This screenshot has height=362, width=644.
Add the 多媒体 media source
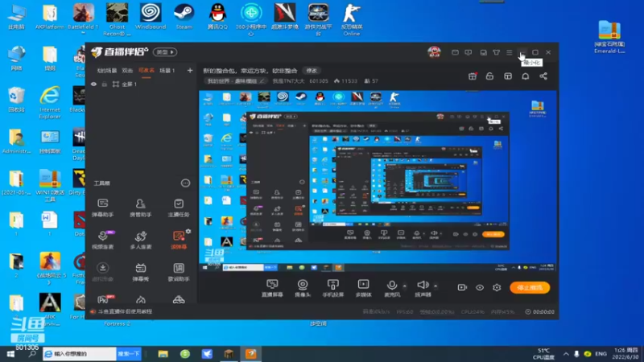coord(364,288)
